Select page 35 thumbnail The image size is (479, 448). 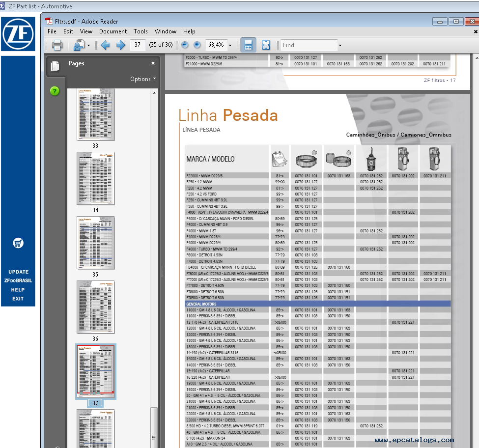click(96, 243)
